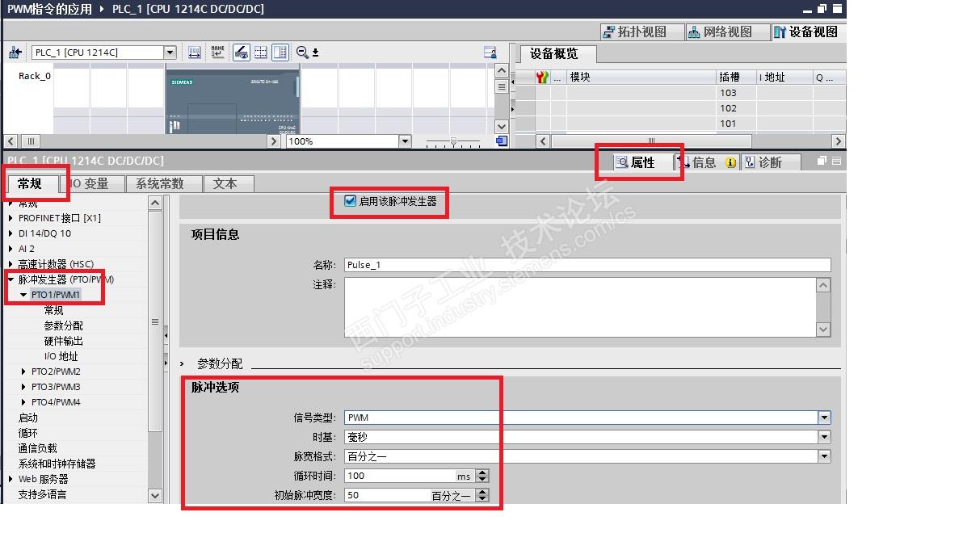This screenshot has height=550, width=980.
Task: Click the float inspector window icon beside 诊断
Action: (822, 162)
